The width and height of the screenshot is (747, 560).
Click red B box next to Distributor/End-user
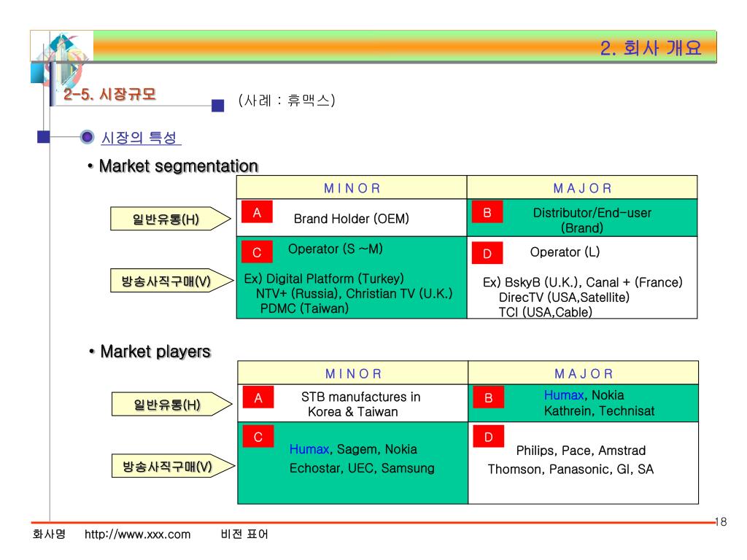point(487,212)
